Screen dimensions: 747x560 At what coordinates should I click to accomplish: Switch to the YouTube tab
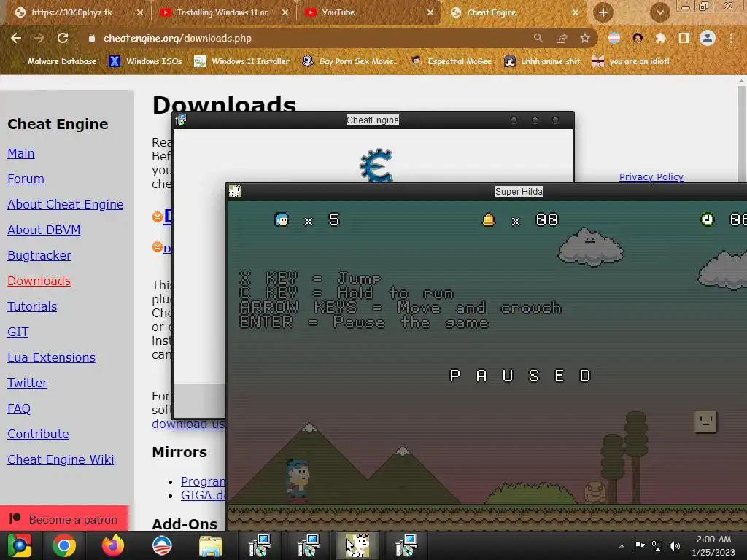(x=338, y=12)
